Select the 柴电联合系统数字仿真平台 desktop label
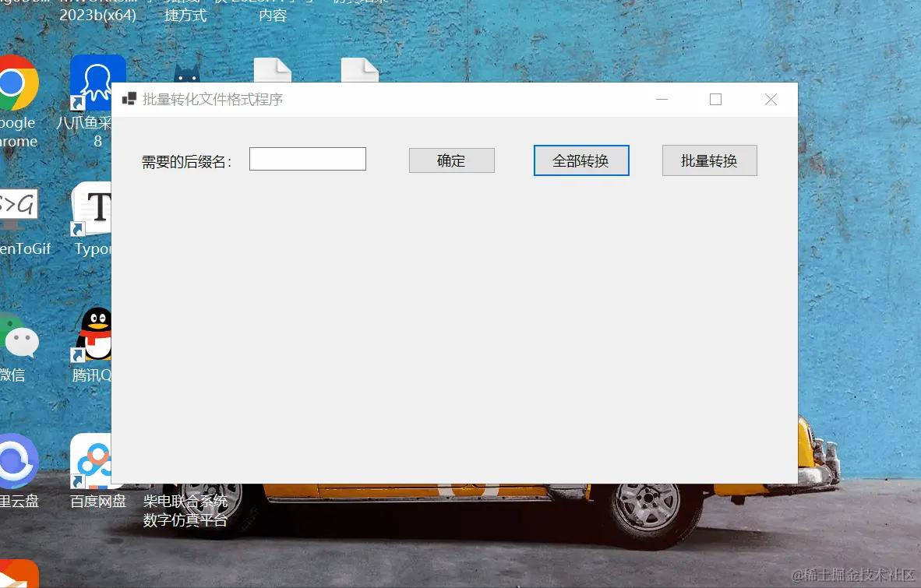The image size is (921, 588). 185,511
